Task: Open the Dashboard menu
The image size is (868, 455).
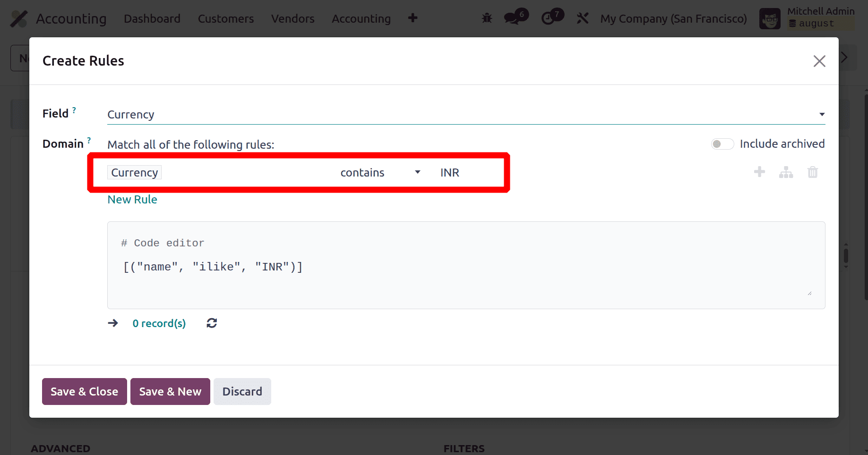Action: click(152, 19)
